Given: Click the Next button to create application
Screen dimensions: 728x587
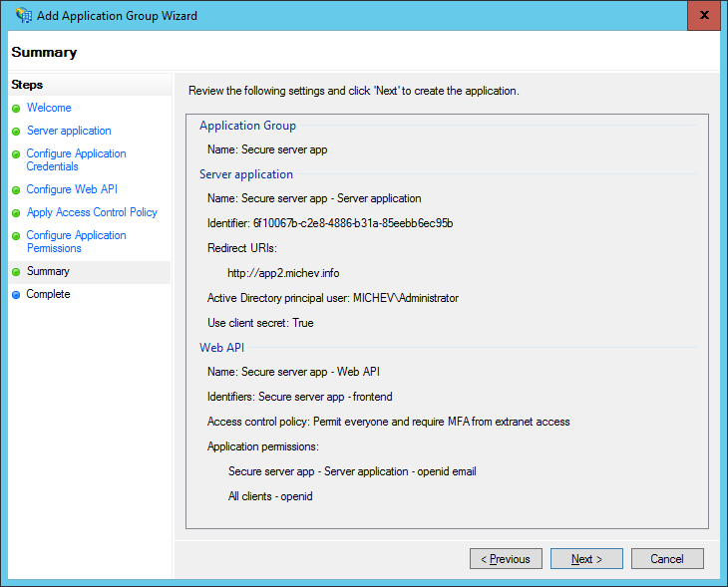Looking at the screenshot, I should (586, 559).
